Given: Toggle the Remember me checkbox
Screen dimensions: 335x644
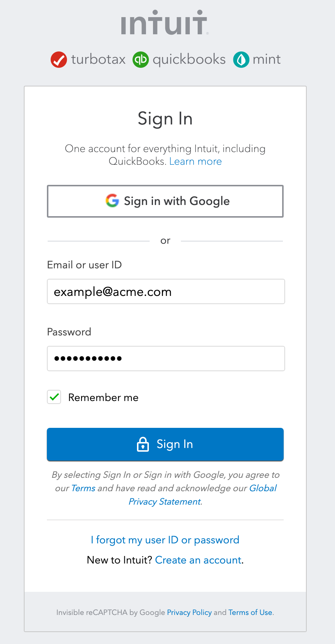Looking at the screenshot, I should coord(54,397).
